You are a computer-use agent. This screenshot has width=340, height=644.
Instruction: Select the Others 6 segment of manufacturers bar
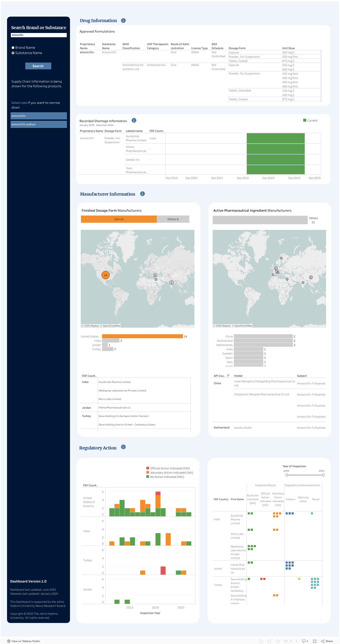pyautogui.click(x=173, y=219)
